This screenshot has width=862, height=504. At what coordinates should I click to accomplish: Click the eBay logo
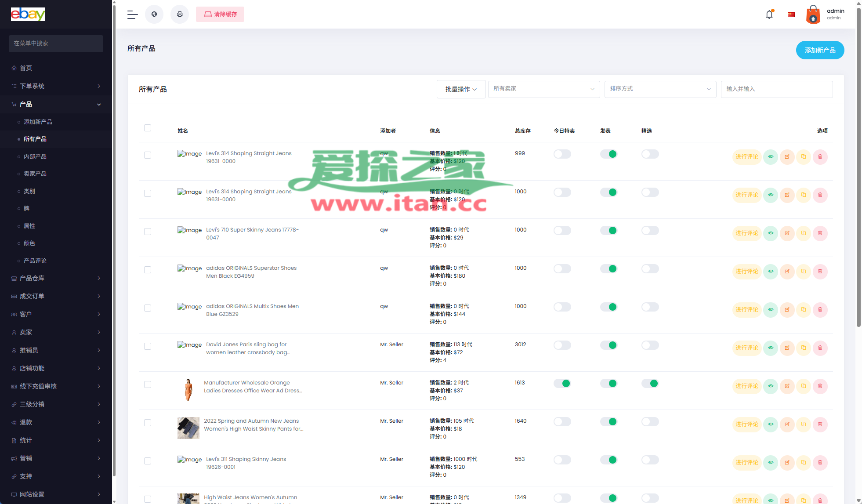(x=28, y=14)
